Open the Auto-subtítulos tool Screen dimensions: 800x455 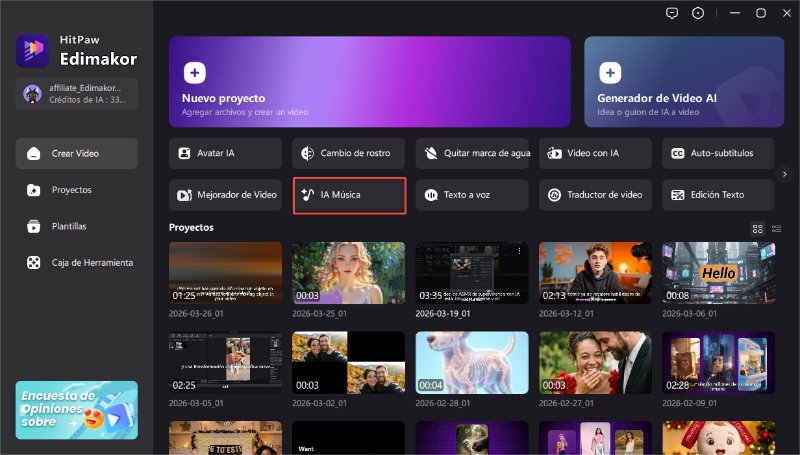(718, 153)
